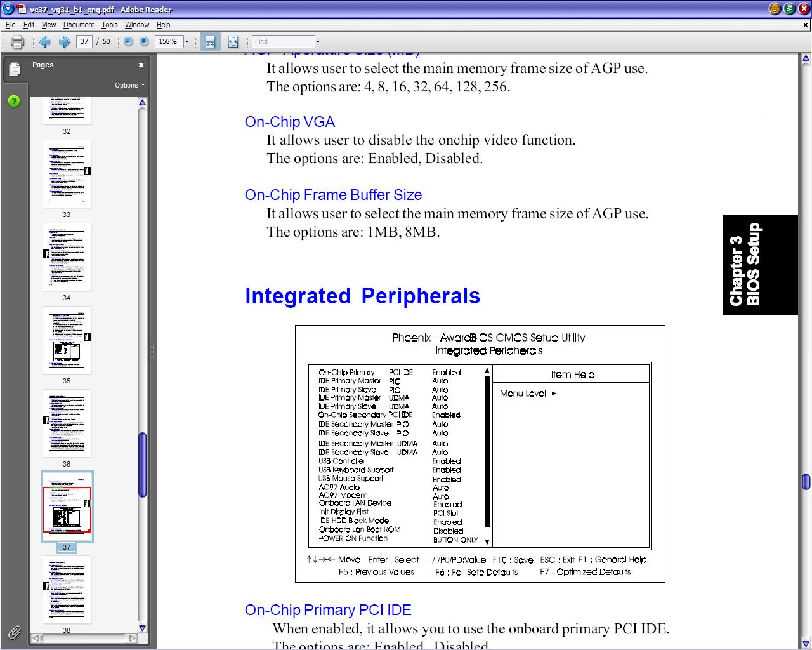The height and width of the screenshot is (650, 812).
Task: Select page 38 thumbnail
Action: coord(67,590)
